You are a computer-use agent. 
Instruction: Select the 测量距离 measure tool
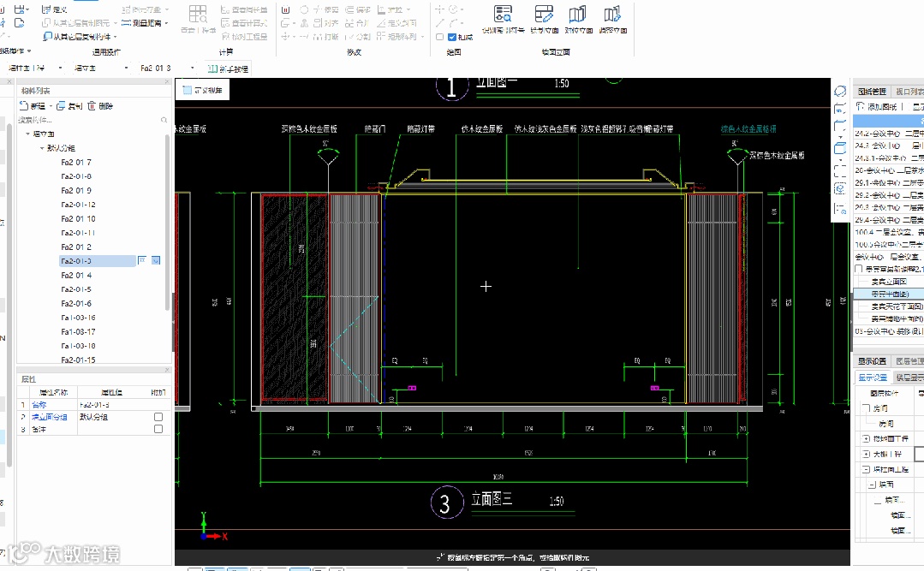142,23
